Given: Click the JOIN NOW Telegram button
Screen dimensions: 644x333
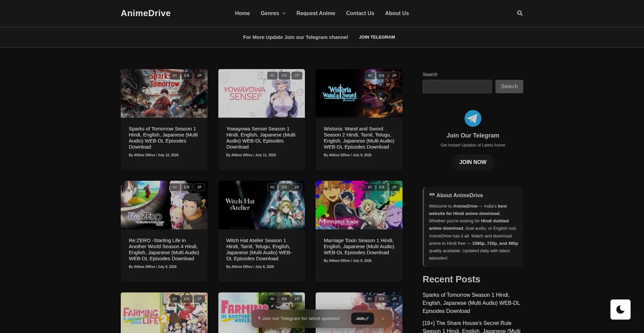Looking at the screenshot, I should (x=473, y=162).
